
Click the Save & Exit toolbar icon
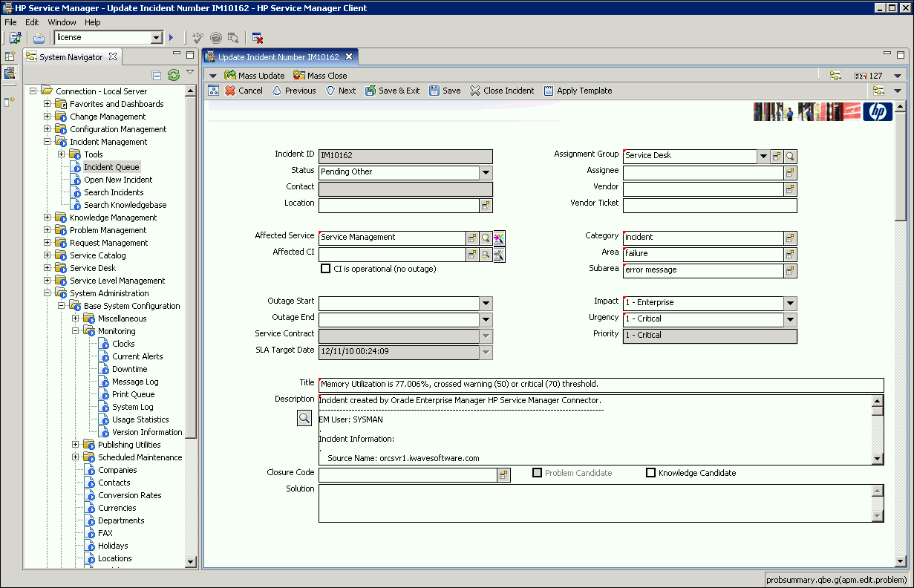(x=371, y=91)
